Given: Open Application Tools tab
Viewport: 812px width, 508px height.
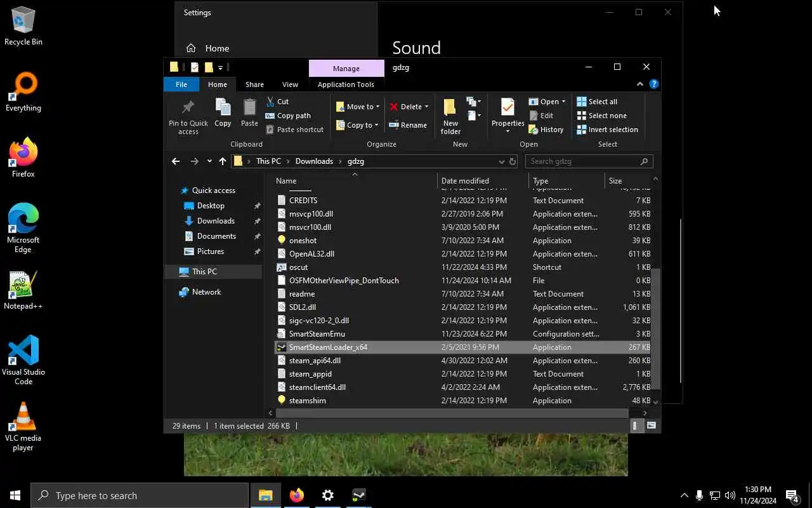Looking at the screenshot, I should pyautogui.click(x=346, y=84).
